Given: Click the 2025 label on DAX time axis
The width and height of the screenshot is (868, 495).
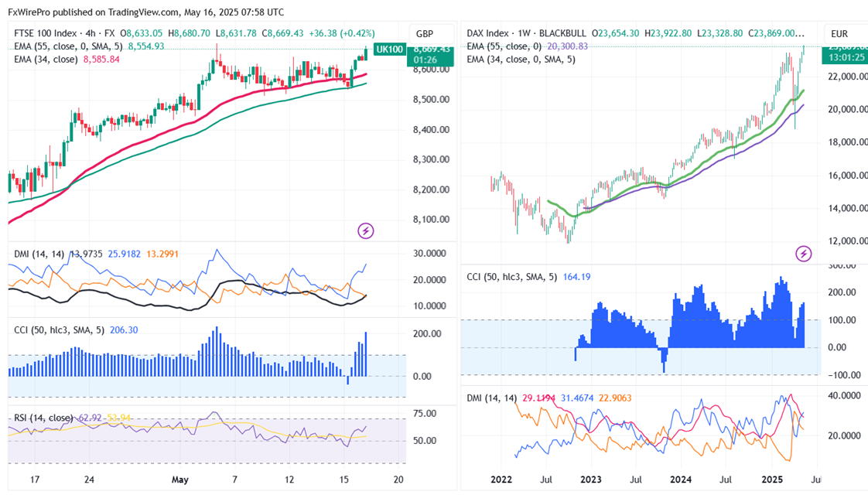Looking at the screenshot, I should [771, 480].
